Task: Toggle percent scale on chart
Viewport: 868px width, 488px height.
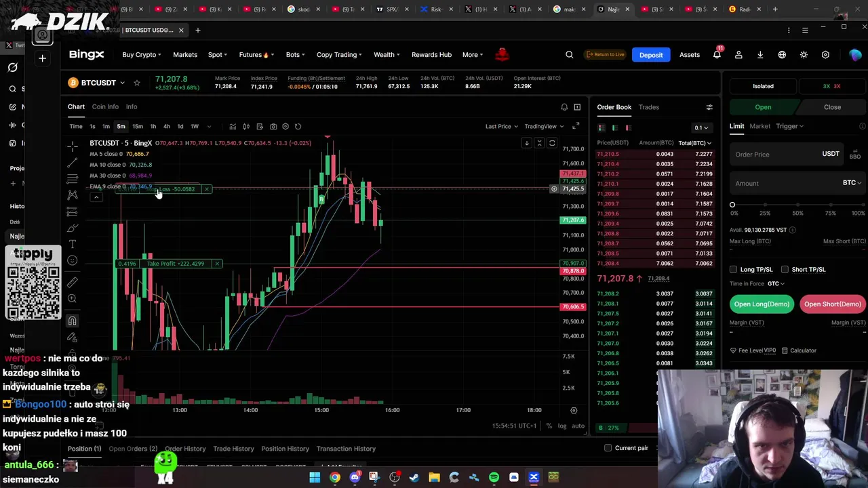Action: click(x=549, y=426)
